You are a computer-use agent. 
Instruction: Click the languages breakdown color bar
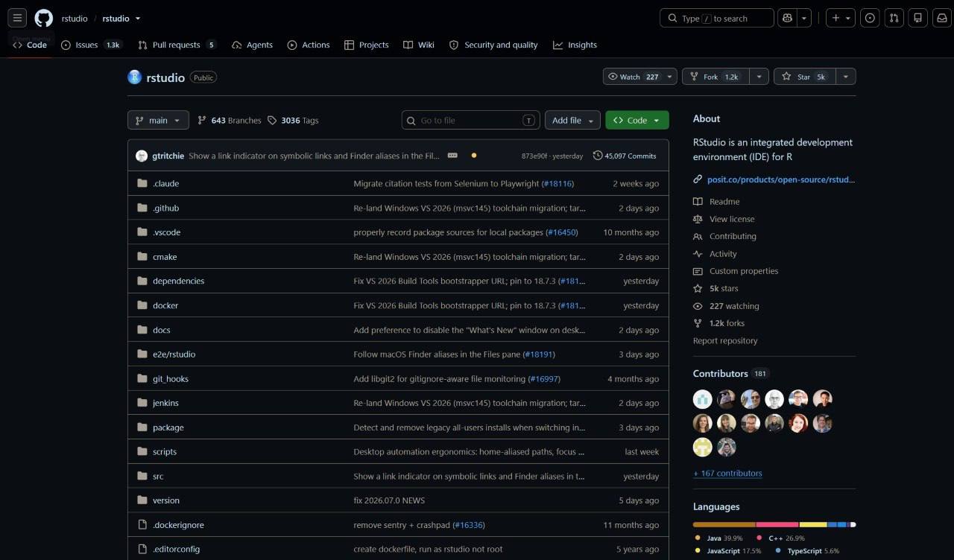point(774,525)
